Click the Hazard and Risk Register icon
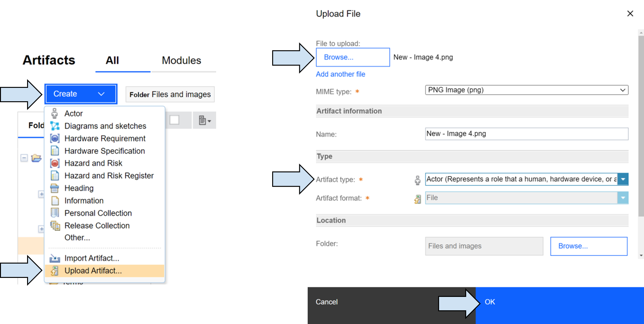Image resolution: width=644 pixels, height=324 pixels. pos(55,176)
